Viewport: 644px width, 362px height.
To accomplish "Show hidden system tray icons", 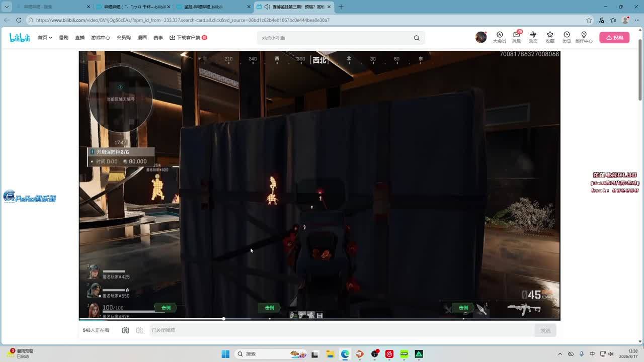I will pyautogui.click(x=560, y=354).
